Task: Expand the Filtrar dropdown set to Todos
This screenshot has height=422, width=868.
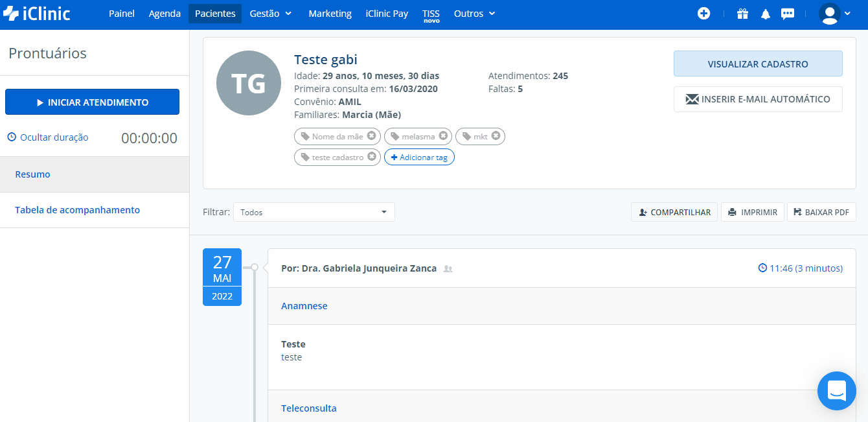Action: pos(314,212)
